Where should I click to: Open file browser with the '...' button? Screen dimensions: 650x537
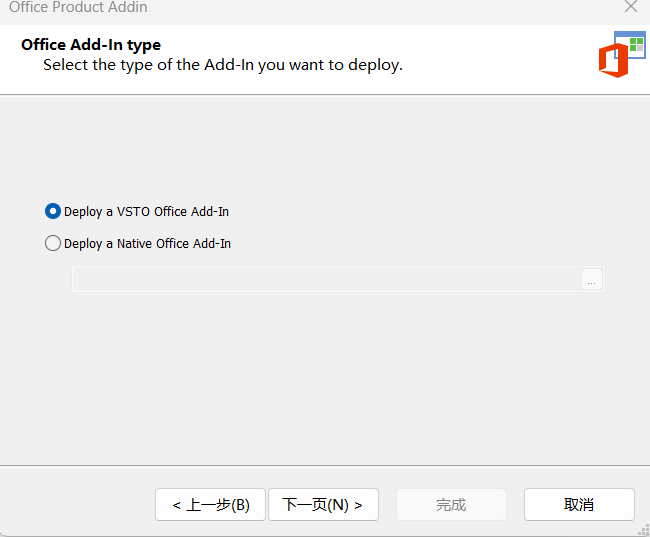click(592, 281)
